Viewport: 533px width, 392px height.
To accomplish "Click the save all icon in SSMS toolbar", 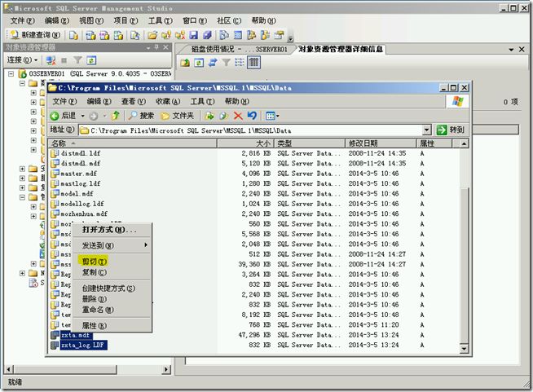I will (x=207, y=35).
